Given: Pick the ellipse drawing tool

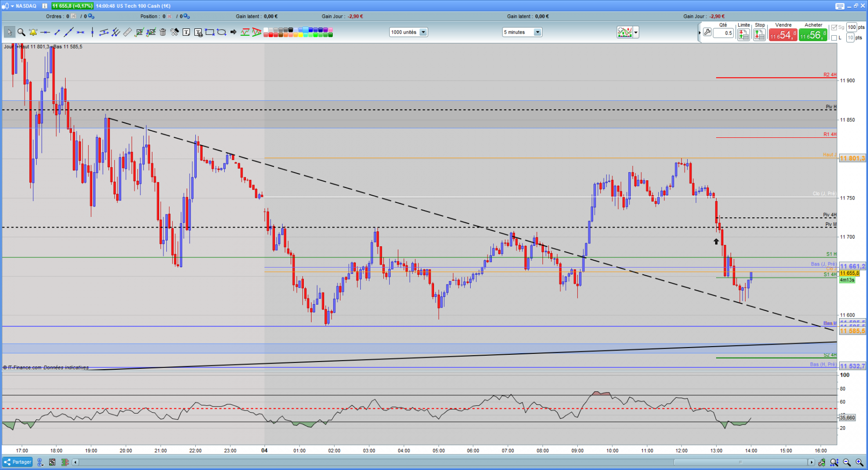Looking at the screenshot, I should pos(221,32).
